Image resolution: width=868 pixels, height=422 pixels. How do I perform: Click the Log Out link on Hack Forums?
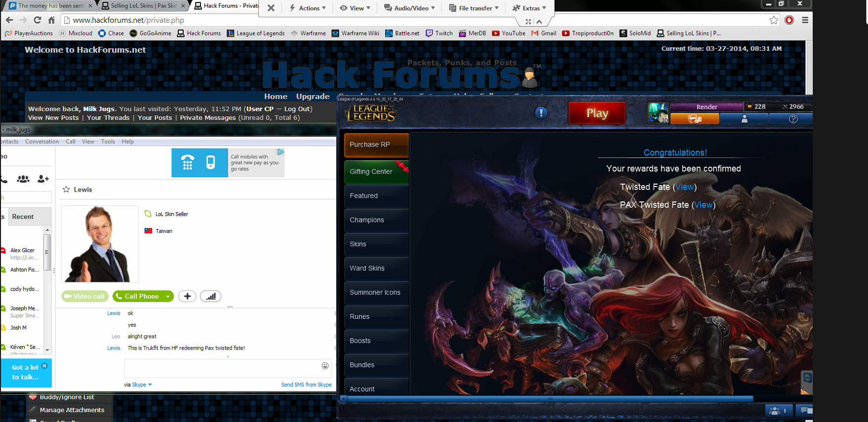tap(297, 109)
